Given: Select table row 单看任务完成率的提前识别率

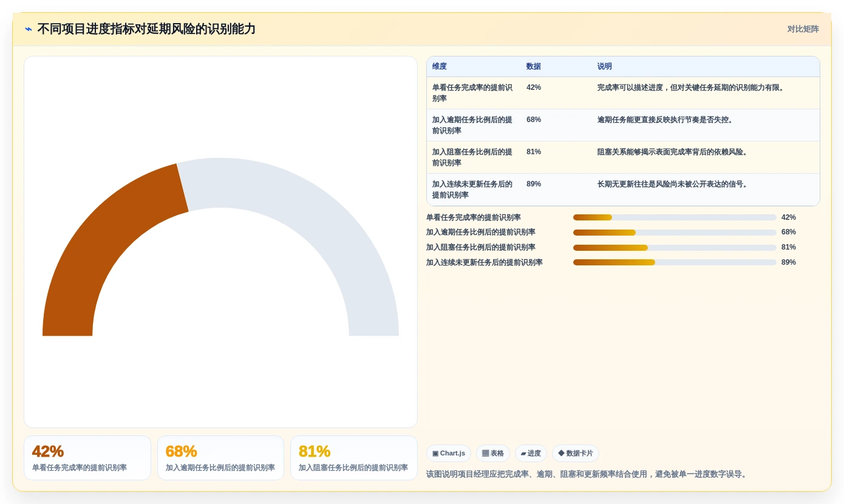Looking at the screenshot, I should (x=623, y=93).
